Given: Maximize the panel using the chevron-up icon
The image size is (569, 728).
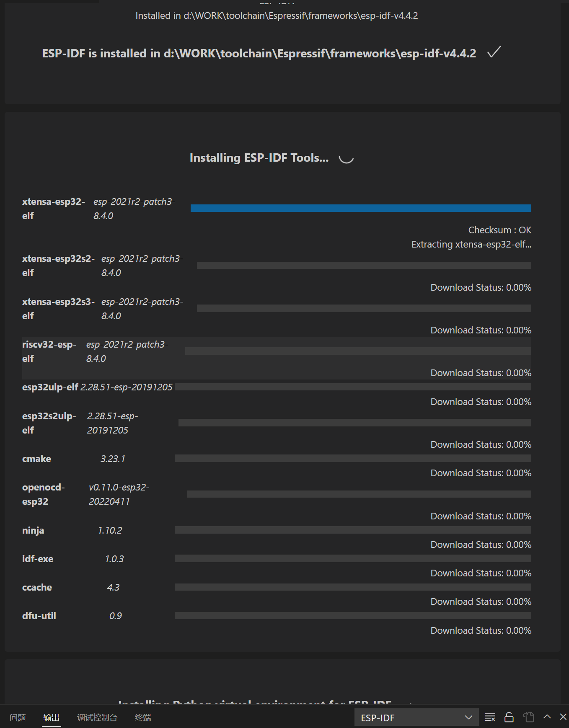Looking at the screenshot, I should coord(547,717).
